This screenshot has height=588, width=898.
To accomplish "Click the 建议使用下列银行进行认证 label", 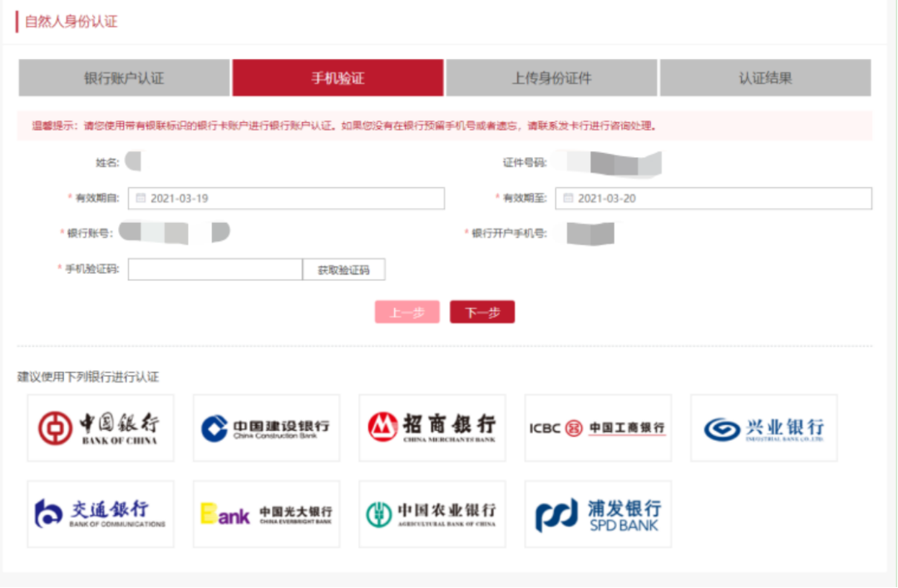I will click(x=88, y=377).
